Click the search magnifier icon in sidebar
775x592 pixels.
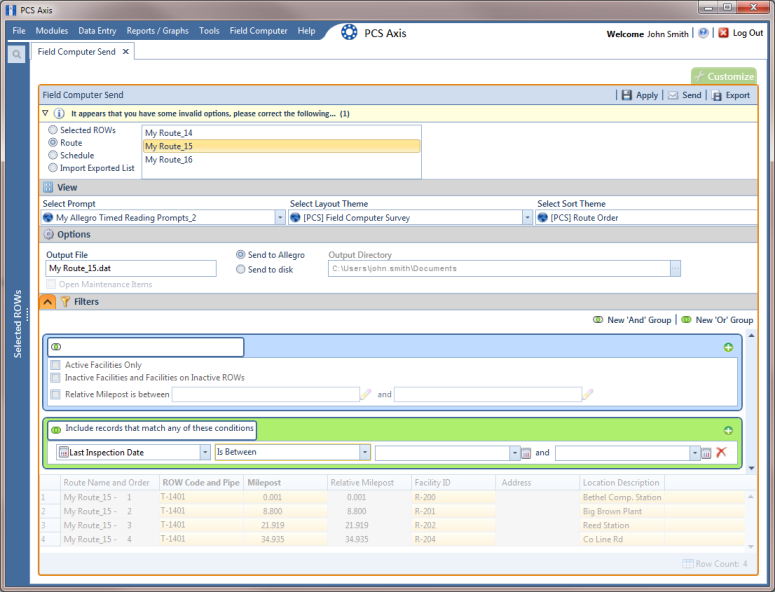pos(16,54)
